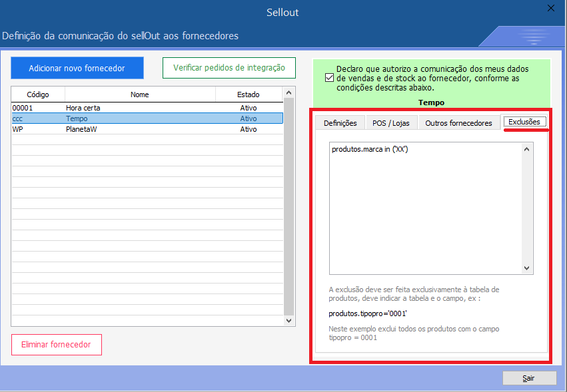
Task: Click Verificar pedidos de integração button
Action: coord(229,68)
